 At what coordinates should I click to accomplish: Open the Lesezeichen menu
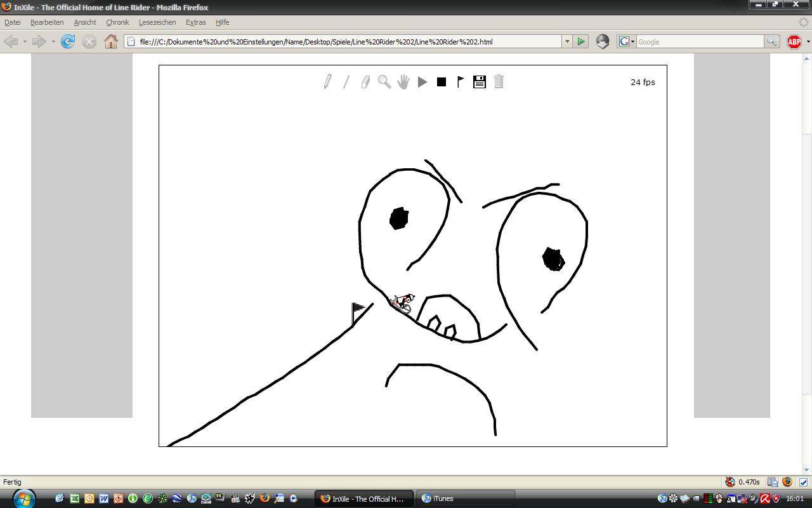157,22
